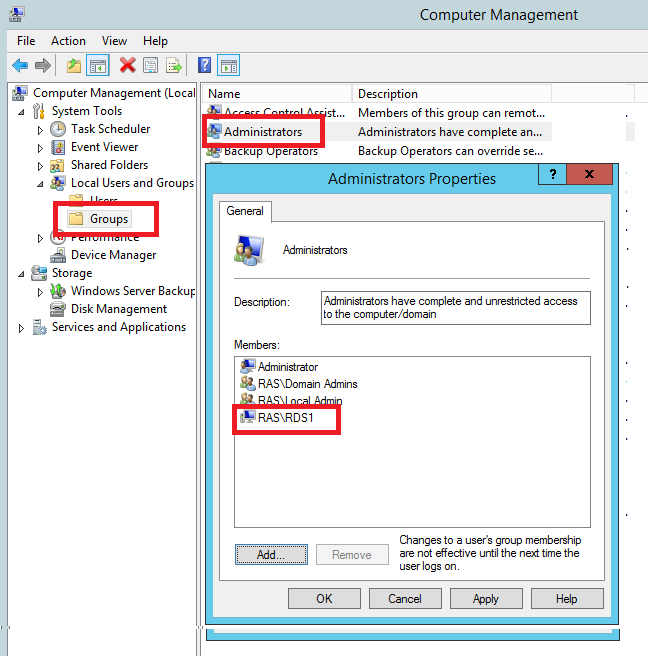This screenshot has width=648, height=656.
Task: Collapse the Local Users and Groups node
Action: [x=40, y=184]
